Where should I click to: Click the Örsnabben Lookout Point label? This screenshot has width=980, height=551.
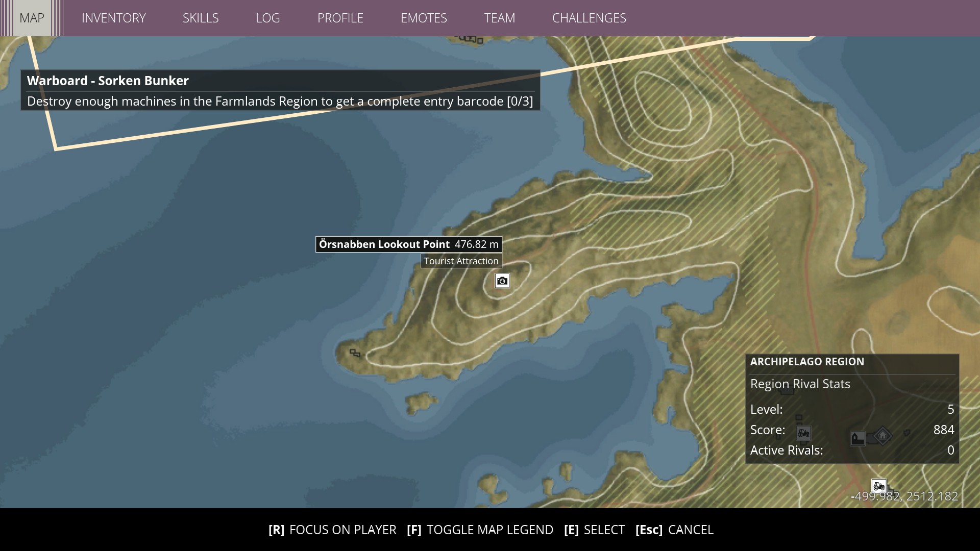click(384, 244)
